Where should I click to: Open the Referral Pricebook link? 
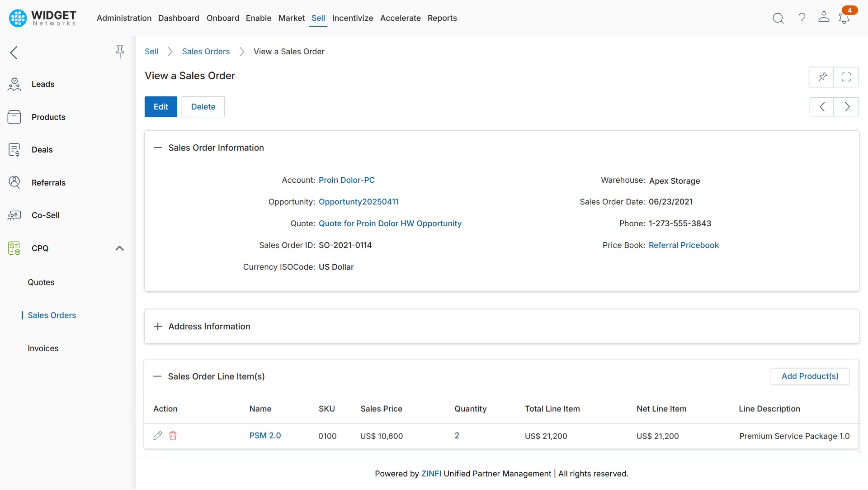click(684, 245)
